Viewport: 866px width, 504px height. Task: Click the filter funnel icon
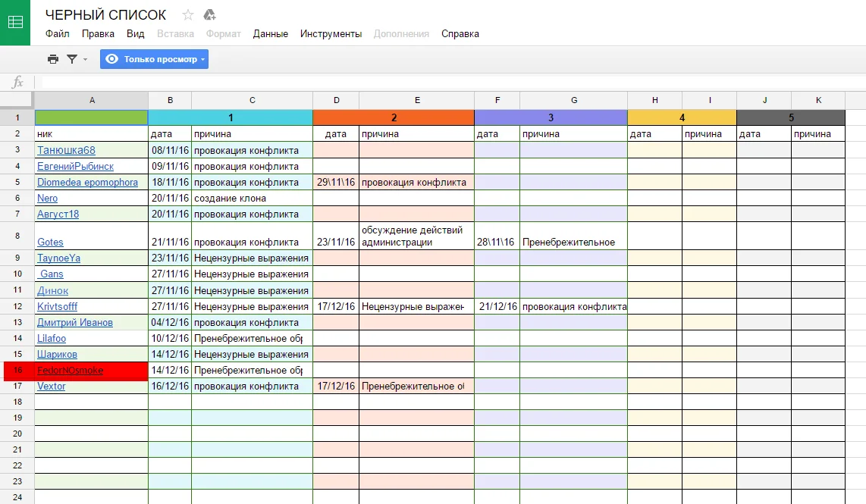click(72, 59)
